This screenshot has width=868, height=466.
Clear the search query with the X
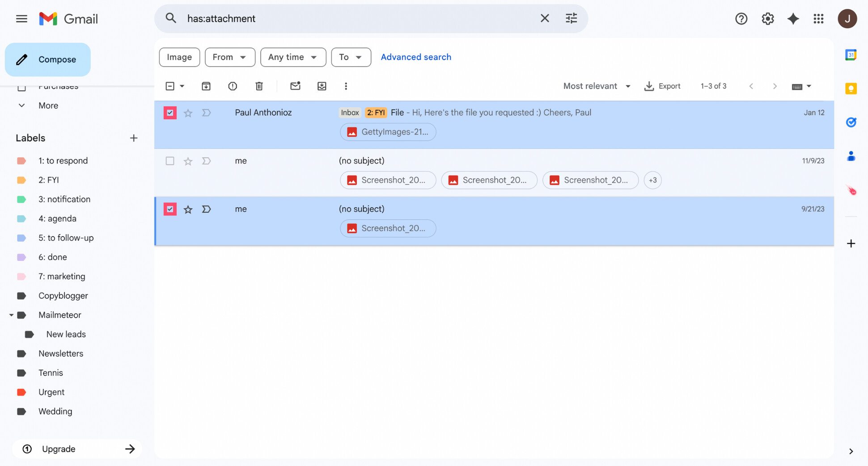545,18
